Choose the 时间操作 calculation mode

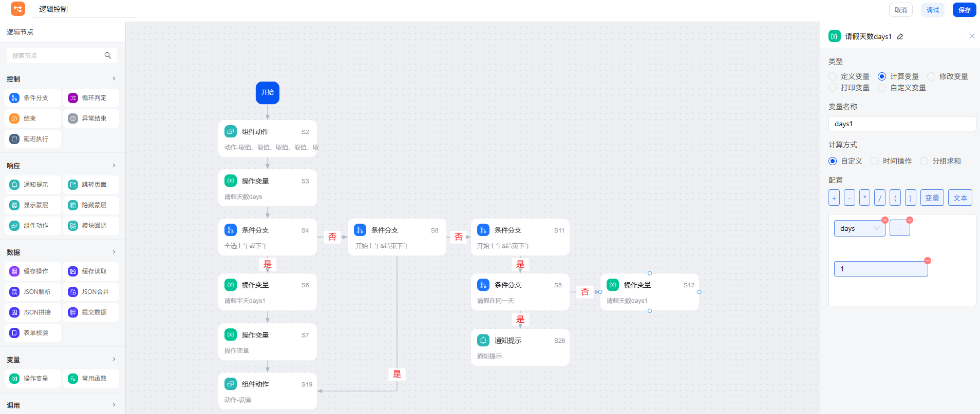pos(875,161)
